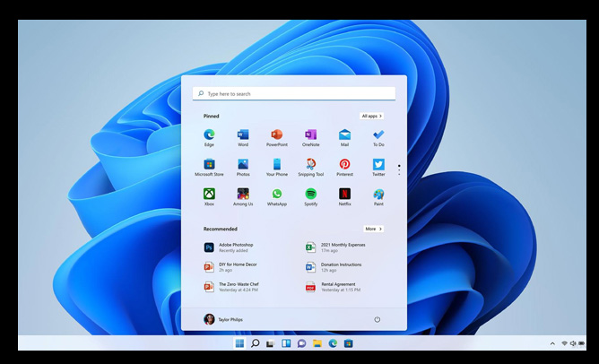This screenshot has width=599, height=364.
Task: Click the Type here to search box
Action: click(x=294, y=93)
